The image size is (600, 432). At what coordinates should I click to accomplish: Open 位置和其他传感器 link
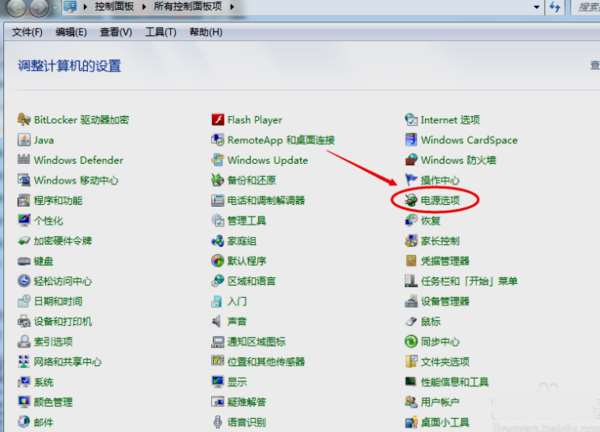266,362
